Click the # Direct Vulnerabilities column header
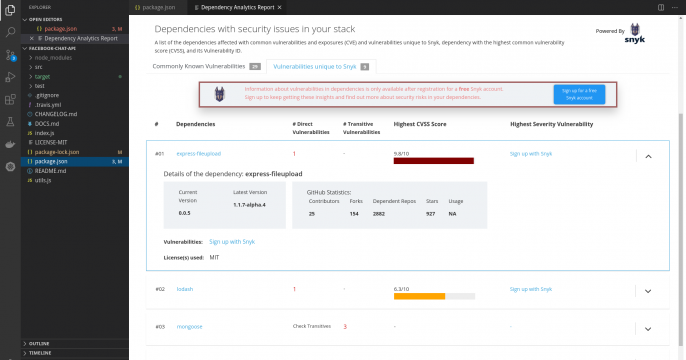Image resolution: width=686 pixels, height=360 pixels. (x=311, y=128)
